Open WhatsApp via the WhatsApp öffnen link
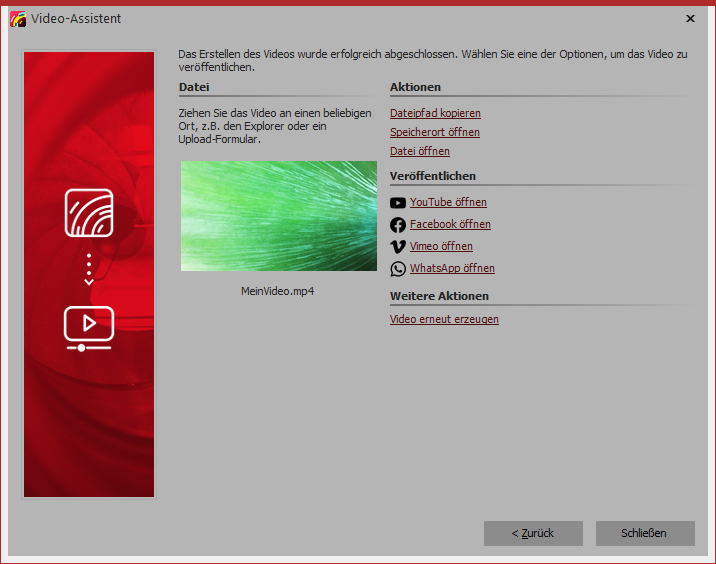The image size is (716, 564). pyautogui.click(x=452, y=268)
